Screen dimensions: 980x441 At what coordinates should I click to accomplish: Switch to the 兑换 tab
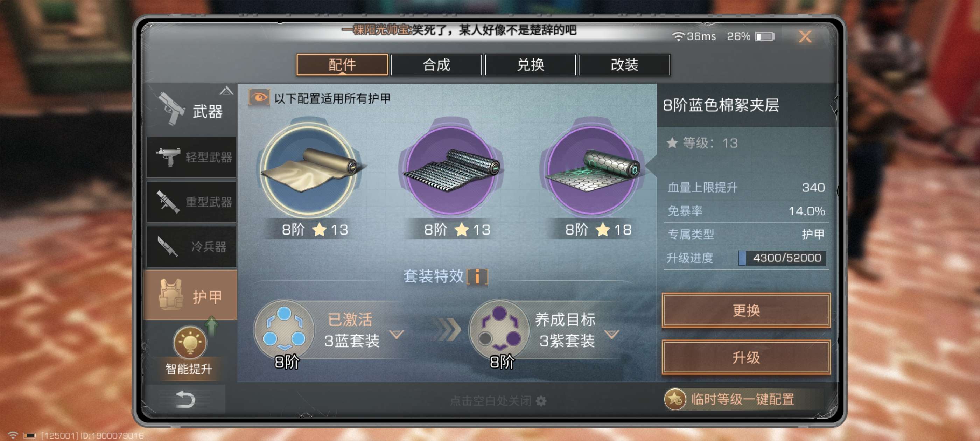(x=530, y=65)
